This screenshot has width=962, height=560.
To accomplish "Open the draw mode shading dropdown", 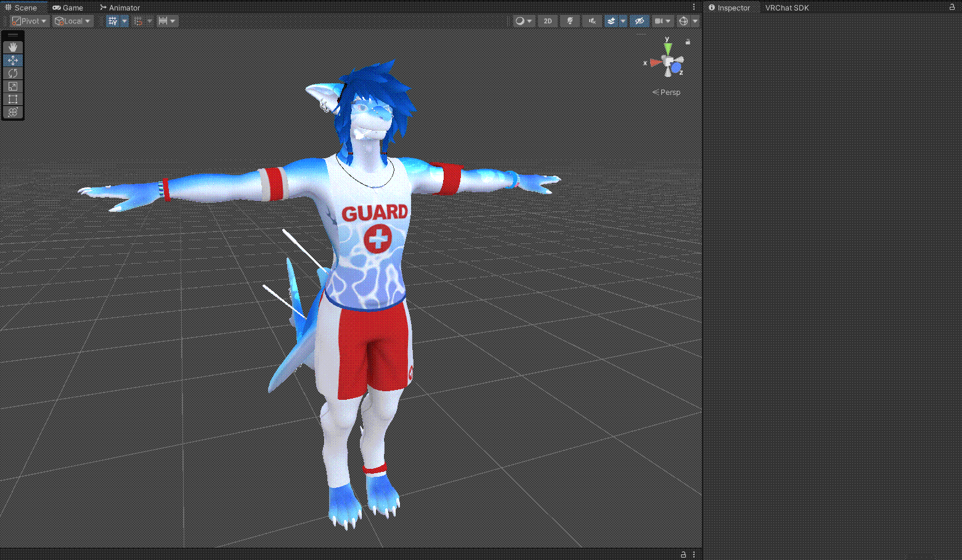I will 524,21.
